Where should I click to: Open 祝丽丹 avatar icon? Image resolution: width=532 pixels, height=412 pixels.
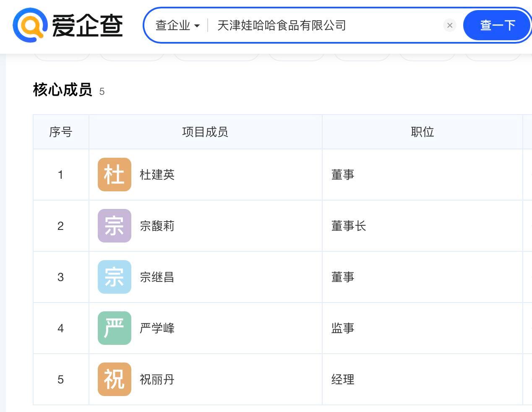pos(115,379)
